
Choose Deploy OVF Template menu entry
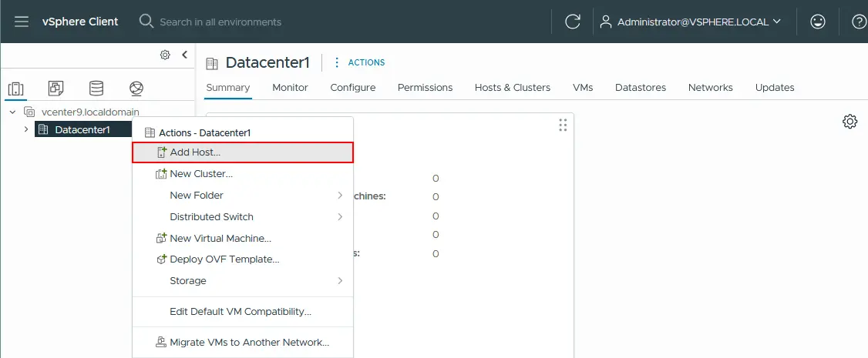tap(243, 259)
